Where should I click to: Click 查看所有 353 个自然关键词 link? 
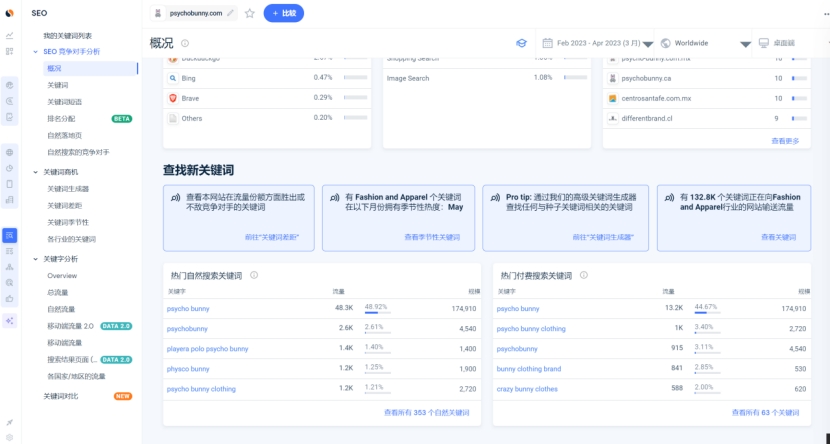pyautogui.click(x=426, y=412)
